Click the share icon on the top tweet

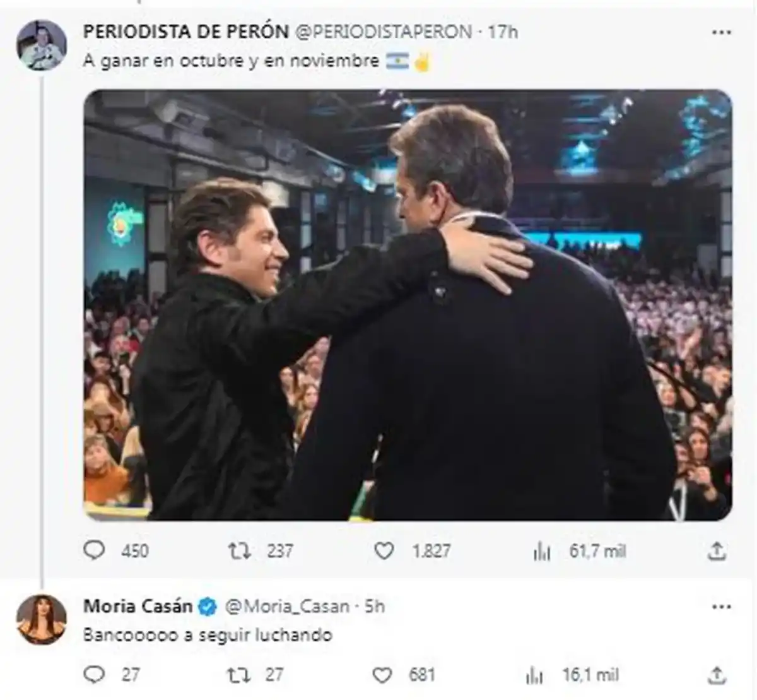click(716, 551)
